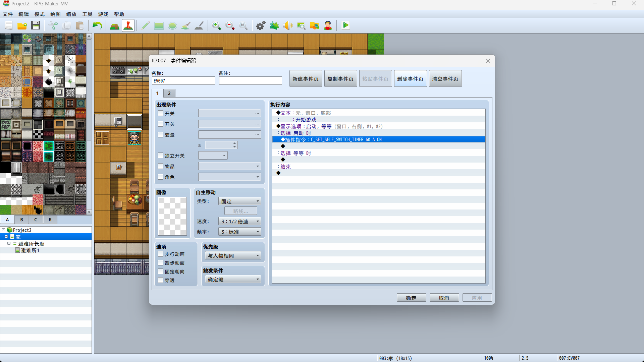Image resolution: width=644 pixels, height=362 pixels.
Task: Switch to tileset tab B
Action: click(x=22, y=220)
